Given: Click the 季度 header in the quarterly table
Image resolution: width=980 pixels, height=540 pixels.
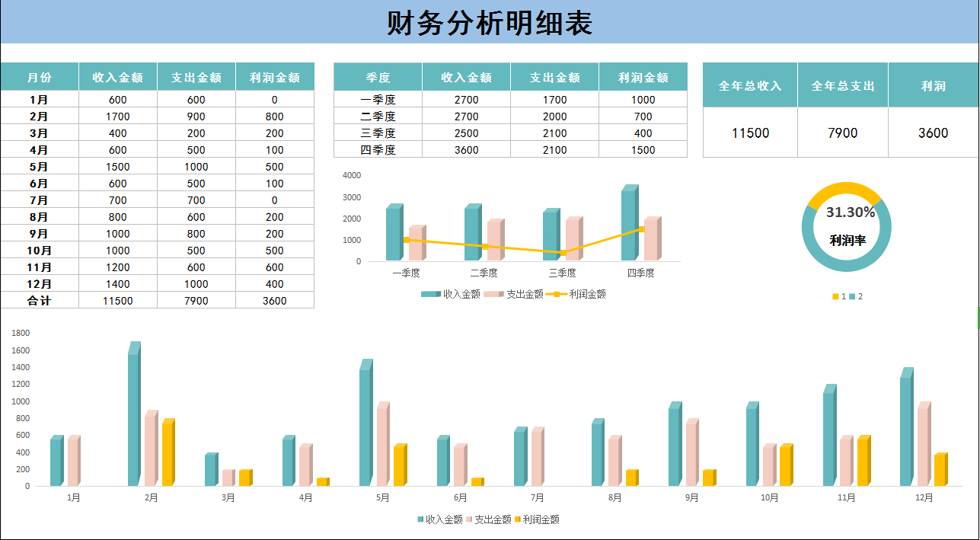Looking at the screenshot, I should click(x=376, y=76).
